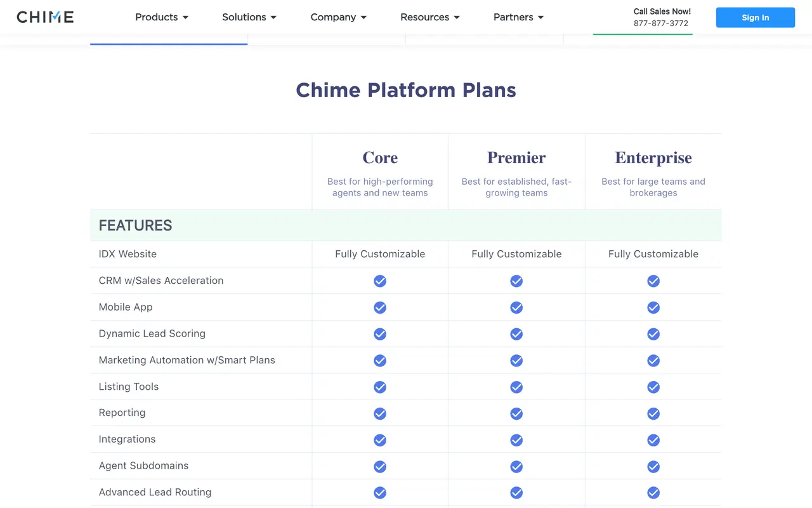The image size is (812, 508).
Task: Click Enterprise checkmark for Listing Tools
Action: pyautogui.click(x=653, y=387)
